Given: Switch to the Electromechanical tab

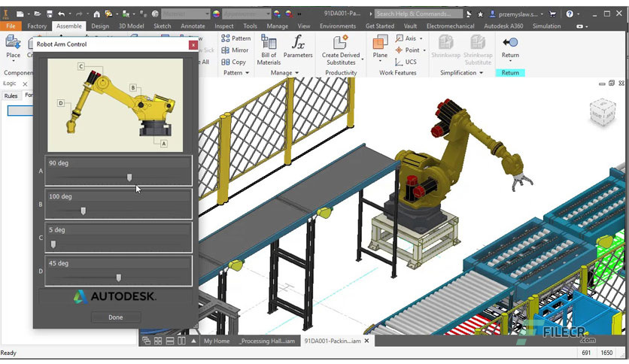Looking at the screenshot, I should [450, 26].
